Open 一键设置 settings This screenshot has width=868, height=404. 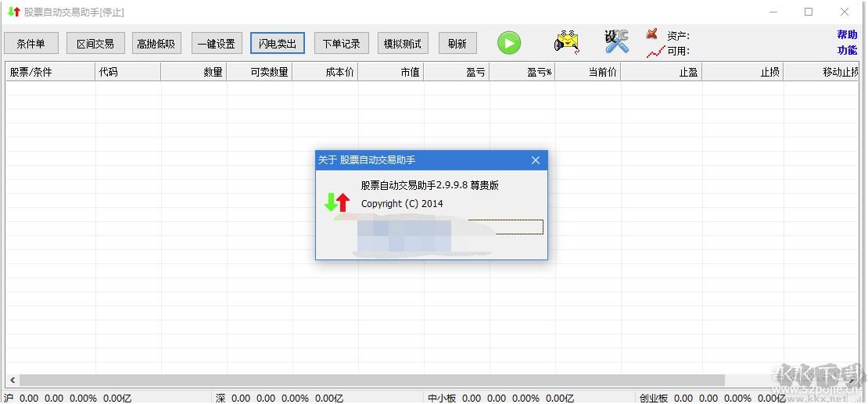(217, 43)
